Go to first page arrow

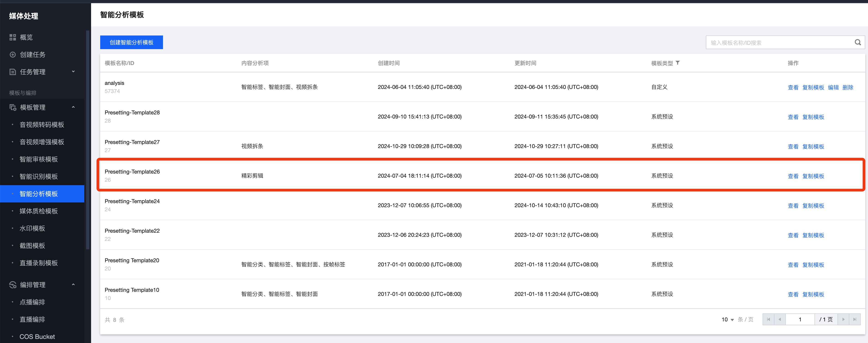pos(768,319)
